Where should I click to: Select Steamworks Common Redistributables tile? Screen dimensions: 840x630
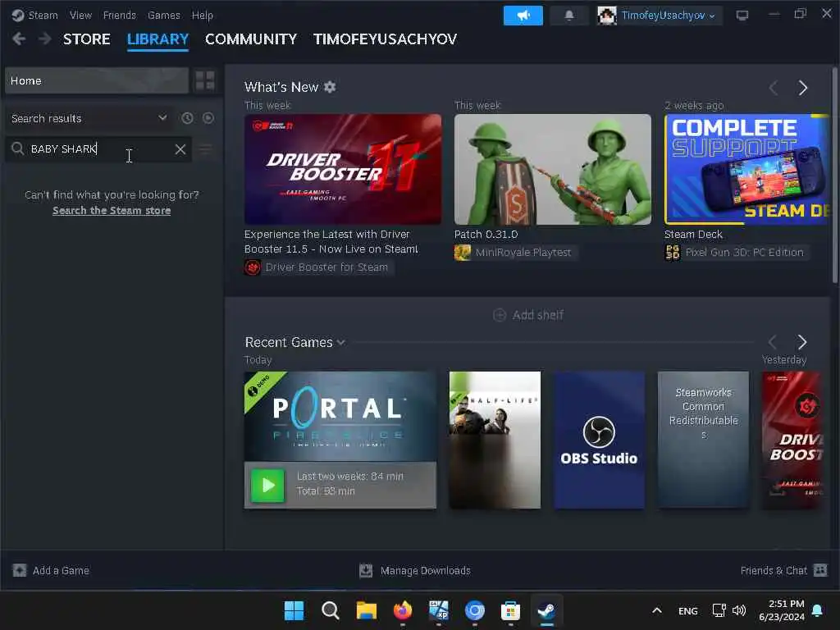click(x=703, y=440)
